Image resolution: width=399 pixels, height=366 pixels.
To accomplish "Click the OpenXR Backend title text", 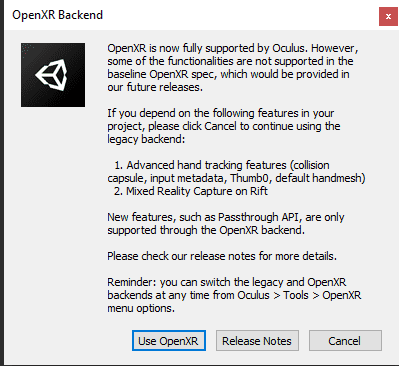I will pos(57,15).
